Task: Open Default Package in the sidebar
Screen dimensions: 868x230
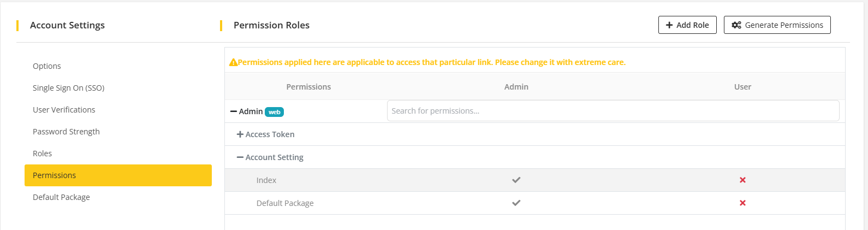Action: (61, 197)
